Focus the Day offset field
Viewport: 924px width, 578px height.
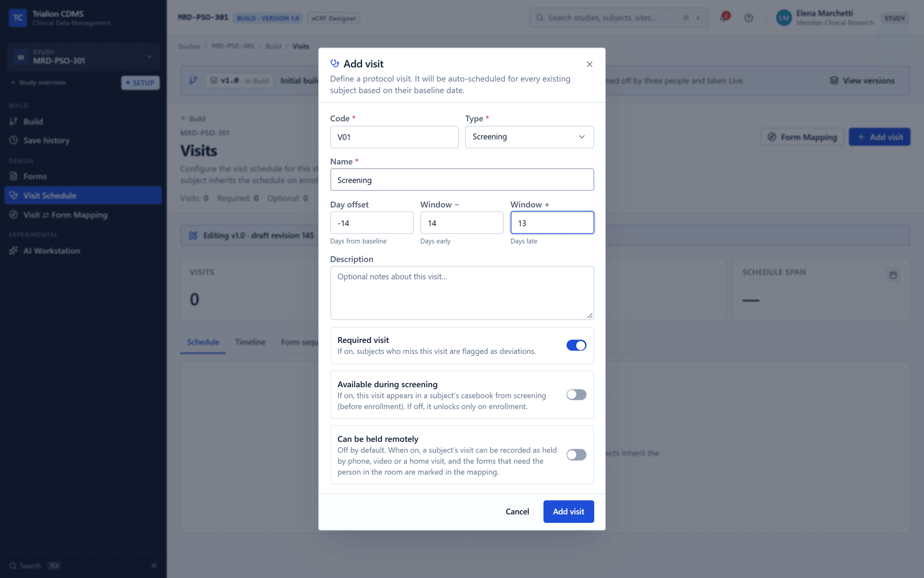point(372,223)
